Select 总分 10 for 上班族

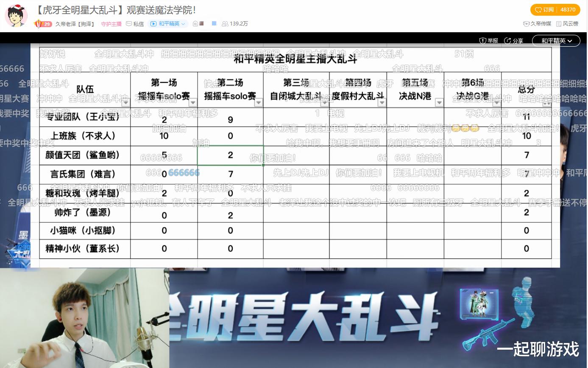coord(527,136)
